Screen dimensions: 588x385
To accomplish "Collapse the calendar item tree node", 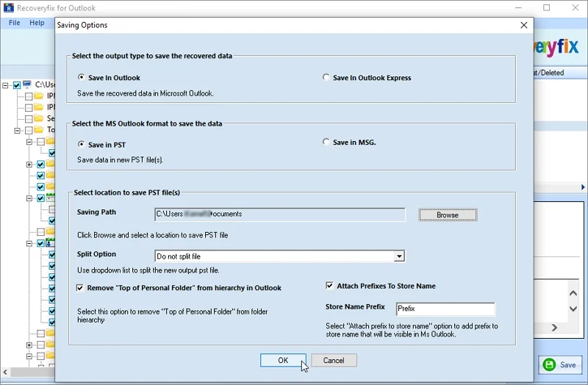I will pyautogui.click(x=29, y=198).
